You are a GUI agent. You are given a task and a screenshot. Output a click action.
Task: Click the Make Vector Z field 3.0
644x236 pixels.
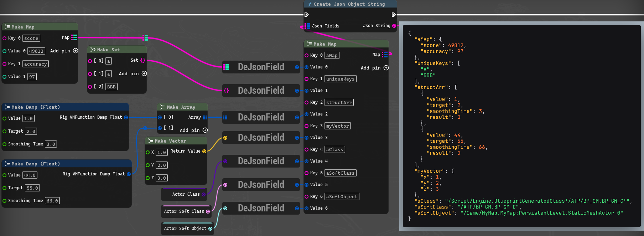coord(162,178)
